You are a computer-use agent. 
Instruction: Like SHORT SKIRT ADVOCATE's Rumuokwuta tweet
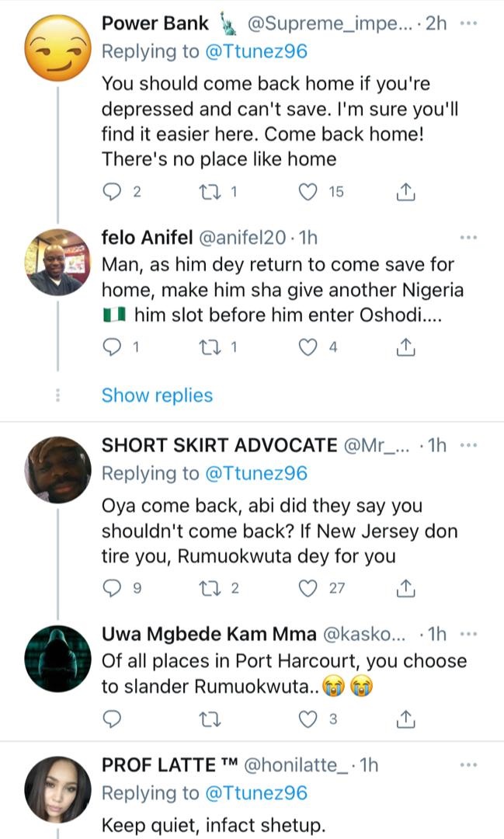tap(309, 588)
